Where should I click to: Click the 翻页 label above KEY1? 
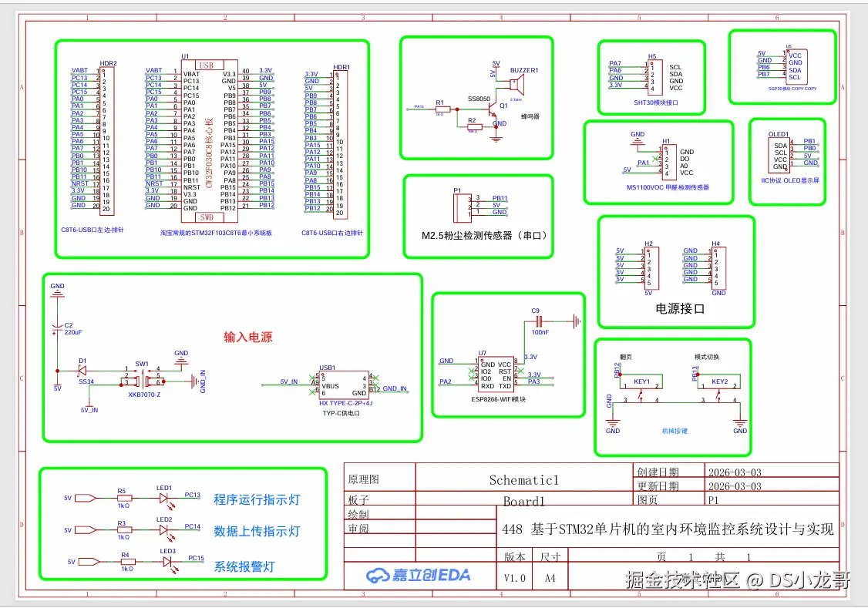coord(625,358)
